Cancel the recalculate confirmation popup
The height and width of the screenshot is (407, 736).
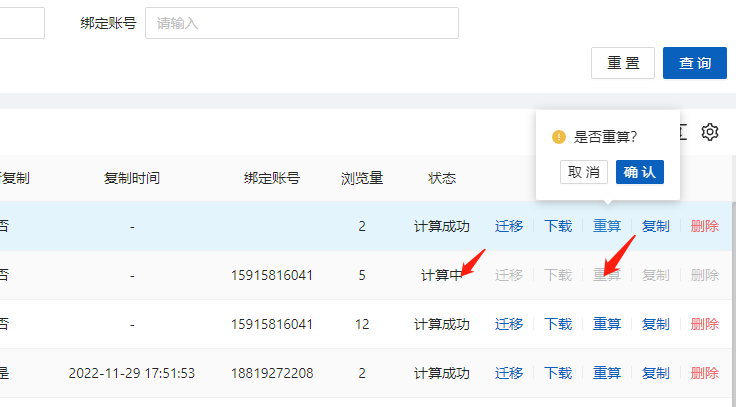[584, 172]
